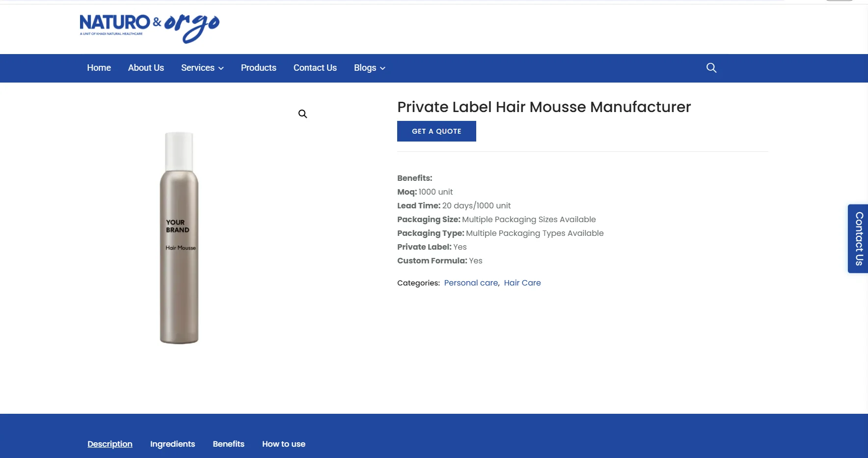Open the How to use tab

pos(283,444)
